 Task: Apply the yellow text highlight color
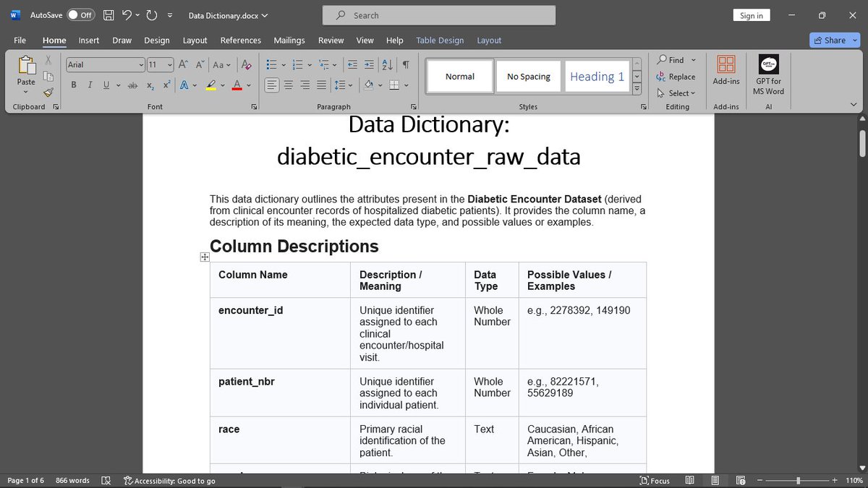(210, 85)
